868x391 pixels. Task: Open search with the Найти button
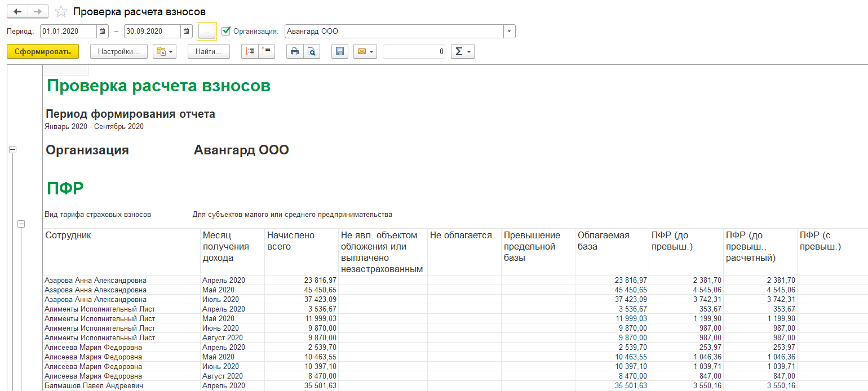pyautogui.click(x=209, y=52)
